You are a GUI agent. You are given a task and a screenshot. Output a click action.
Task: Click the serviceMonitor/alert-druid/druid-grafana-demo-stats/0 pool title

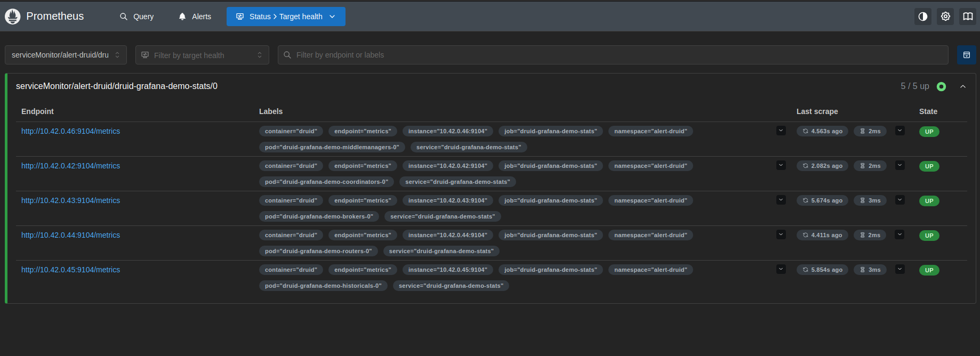(x=117, y=86)
